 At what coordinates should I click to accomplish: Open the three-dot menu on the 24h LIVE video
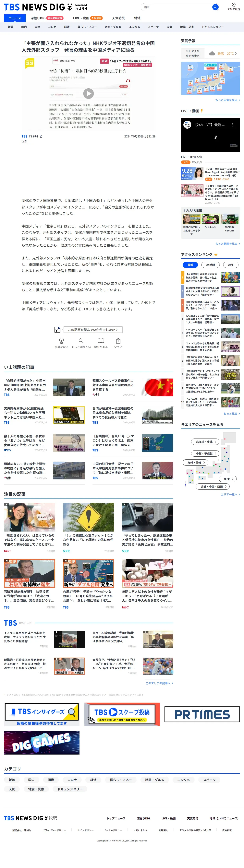click(233, 125)
